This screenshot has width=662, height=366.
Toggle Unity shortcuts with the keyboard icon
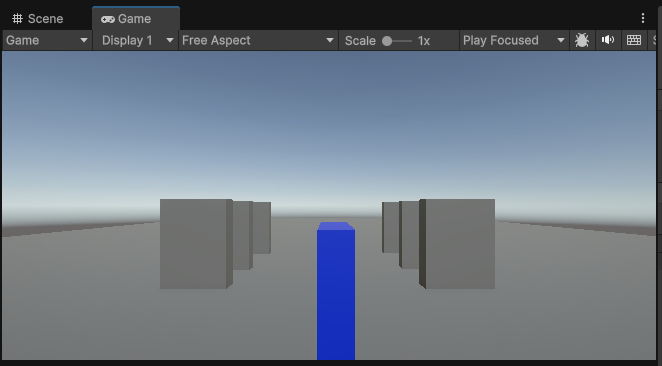coord(634,40)
